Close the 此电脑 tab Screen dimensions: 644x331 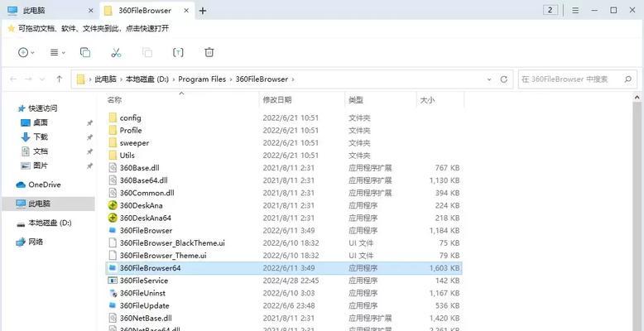click(91, 11)
